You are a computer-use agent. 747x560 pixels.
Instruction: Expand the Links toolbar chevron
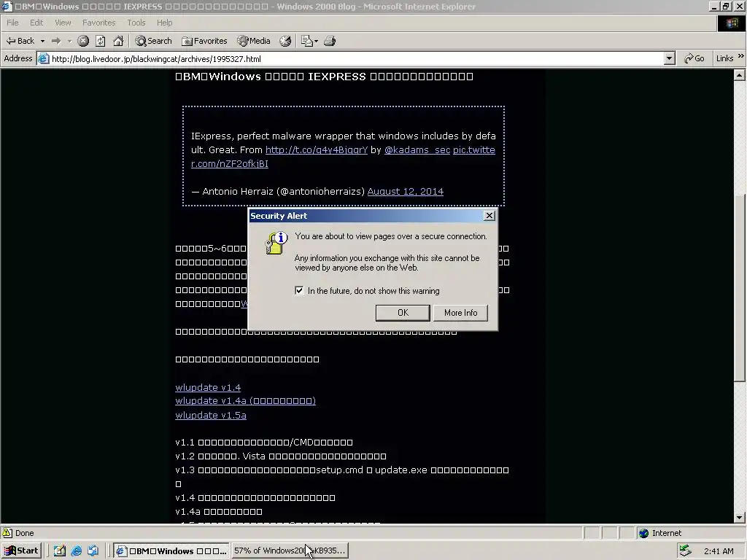[x=741, y=56]
